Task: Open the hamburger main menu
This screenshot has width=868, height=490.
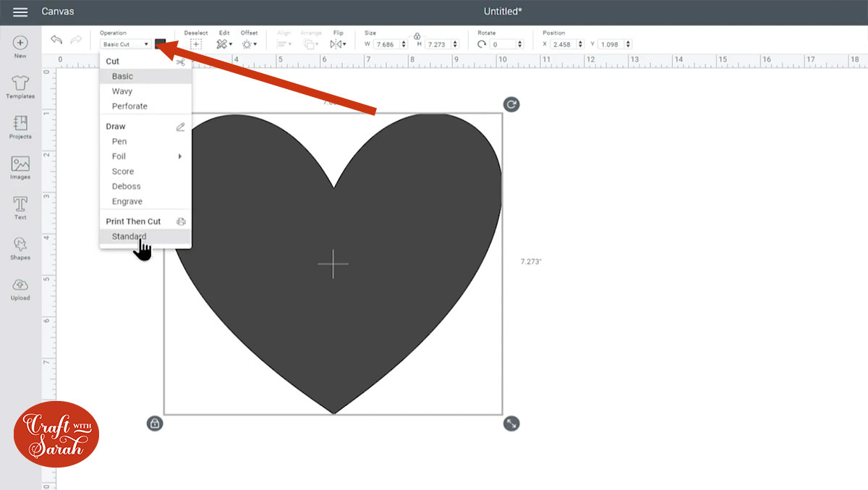Action: 20,12
